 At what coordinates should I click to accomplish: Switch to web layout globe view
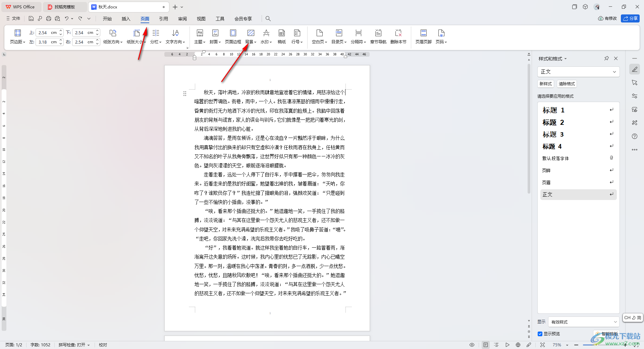(518, 345)
